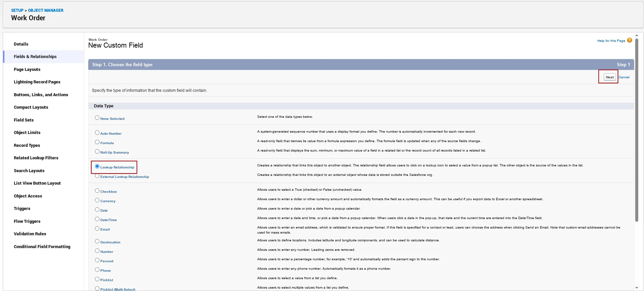Screen dimensions: 644x291
Task: Choose the Date/Time data type
Action: (97, 219)
